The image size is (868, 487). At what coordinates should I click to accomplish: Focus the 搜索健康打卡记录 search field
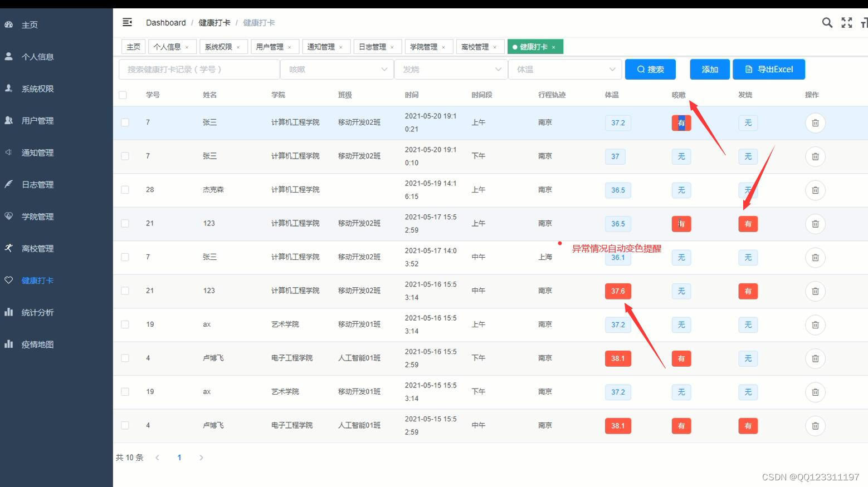pos(199,70)
